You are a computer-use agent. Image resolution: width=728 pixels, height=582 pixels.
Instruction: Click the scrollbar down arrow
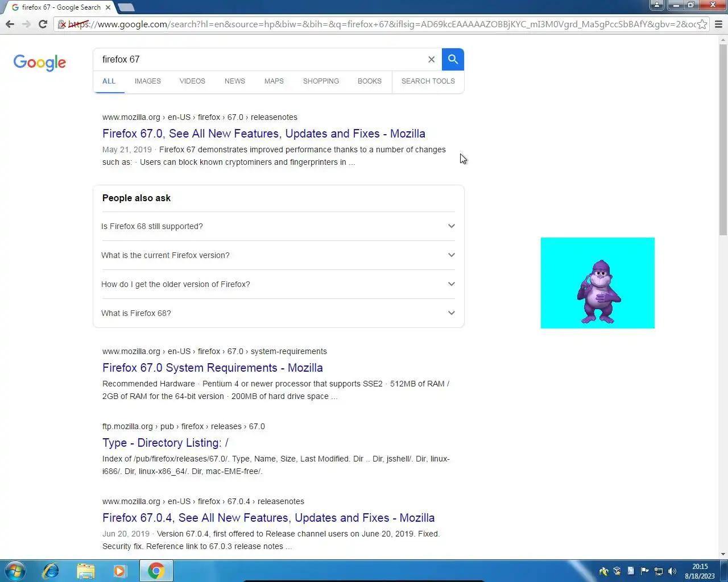click(x=723, y=554)
